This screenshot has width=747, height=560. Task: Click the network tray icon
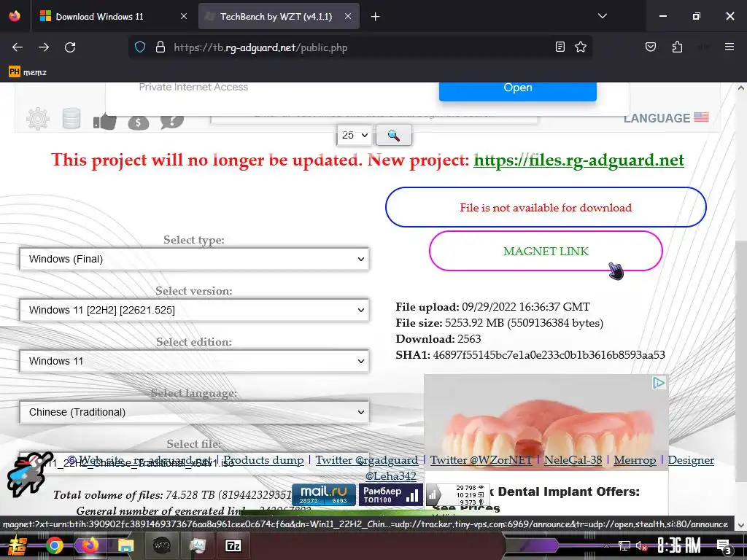click(x=624, y=545)
